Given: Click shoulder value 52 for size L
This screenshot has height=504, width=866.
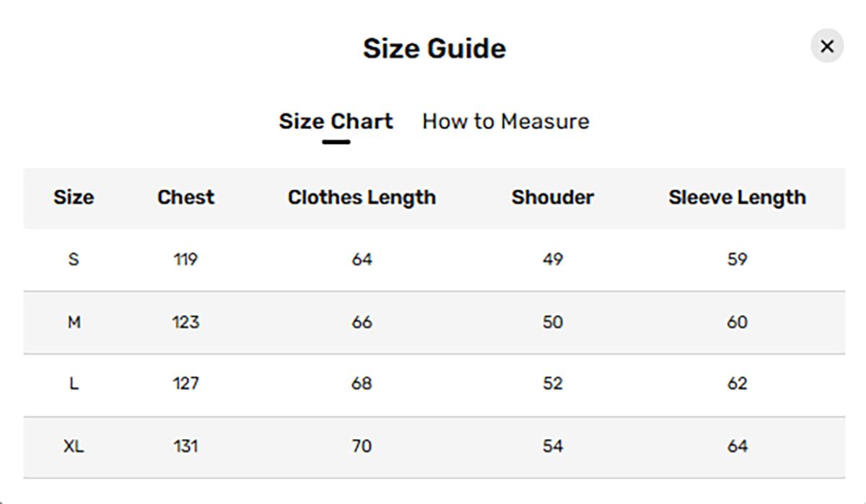Looking at the screenshot, I should click(553, 384).
